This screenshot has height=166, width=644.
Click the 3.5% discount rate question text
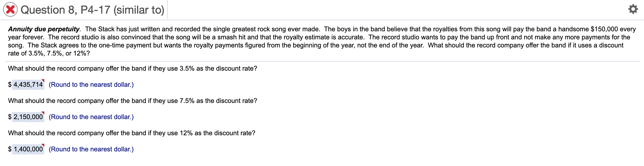click(133, 68)
